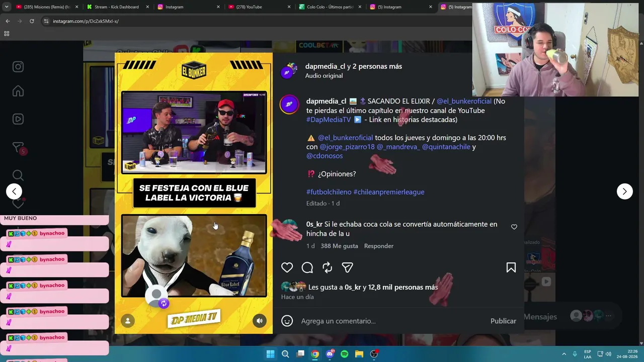Open the @quintanachile profile mention
The image size is (644, 362).
446,147
